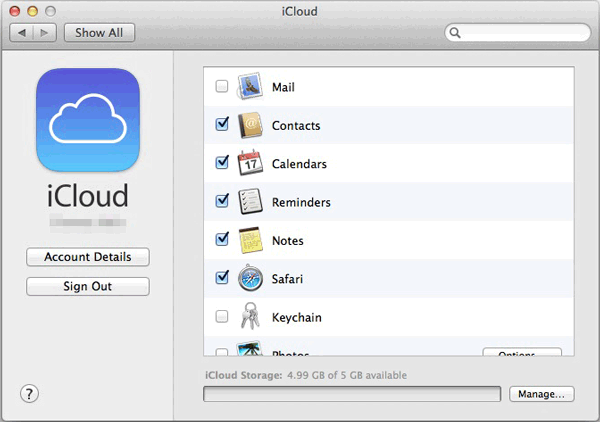Click the blurred account name under iCloud
This screenshot has width=600, height=422.
(x=88, y=222)
